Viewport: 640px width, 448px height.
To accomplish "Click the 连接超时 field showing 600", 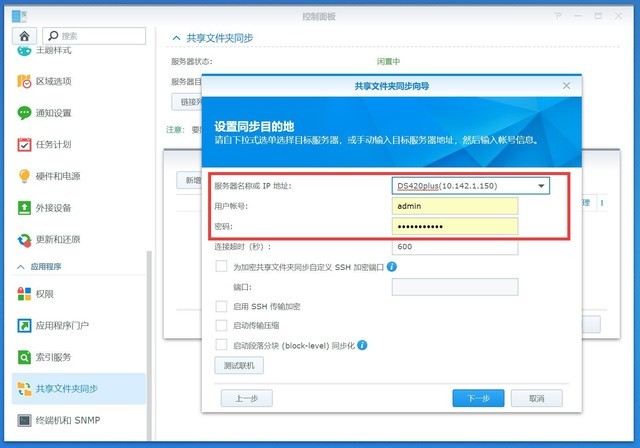I will (455, 246).
